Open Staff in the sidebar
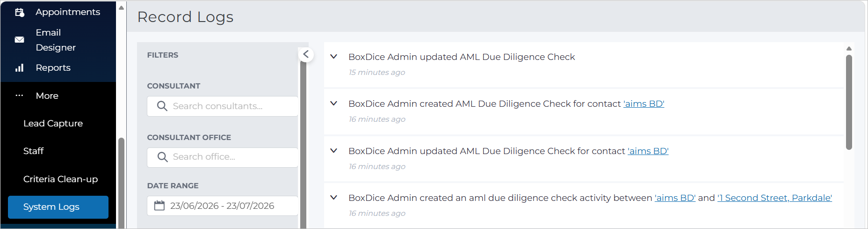868x229 pixels. (33, 151)
